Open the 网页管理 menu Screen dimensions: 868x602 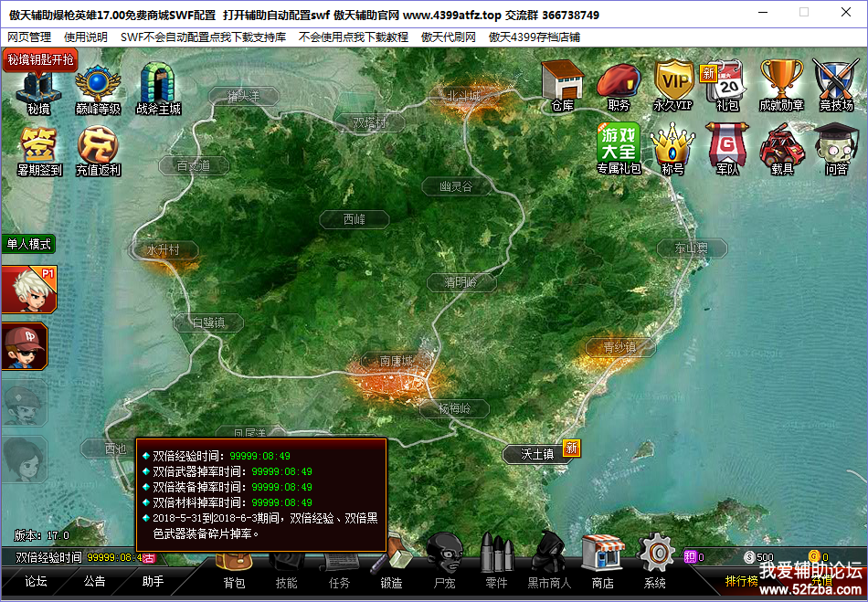point(29,37)
